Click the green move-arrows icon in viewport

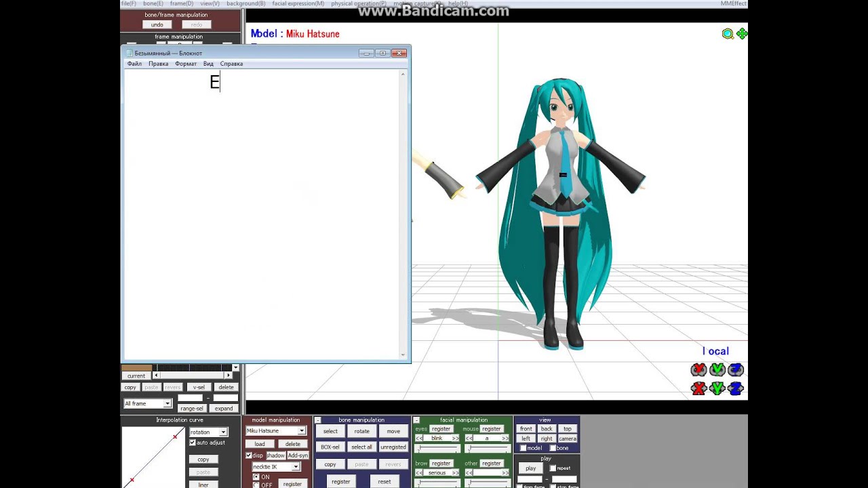point(742,34)
